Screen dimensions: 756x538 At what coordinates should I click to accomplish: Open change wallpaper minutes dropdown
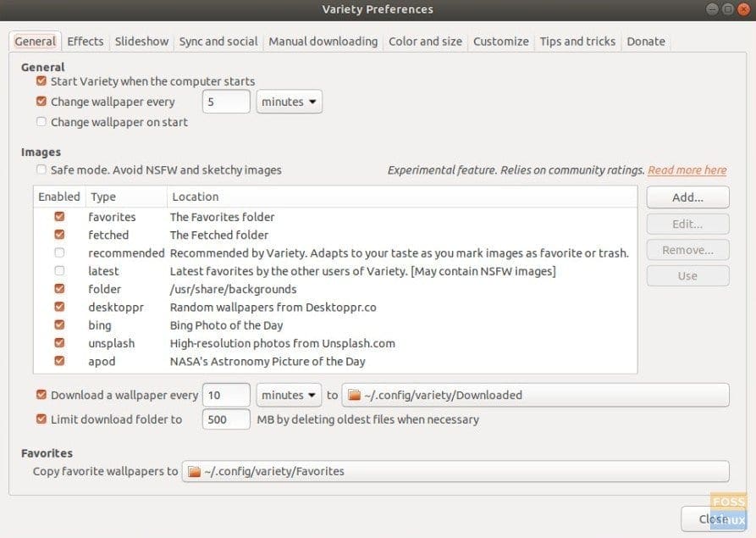(x=289, y=102)
